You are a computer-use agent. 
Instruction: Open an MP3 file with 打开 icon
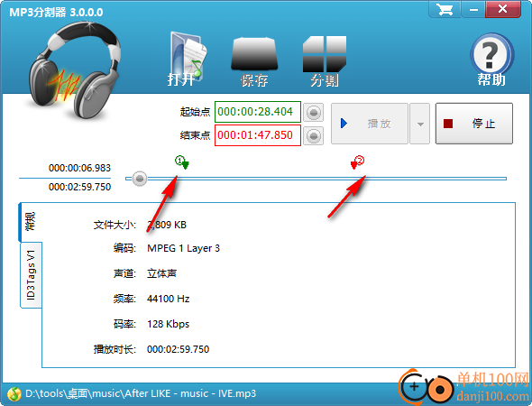(188, 60)
